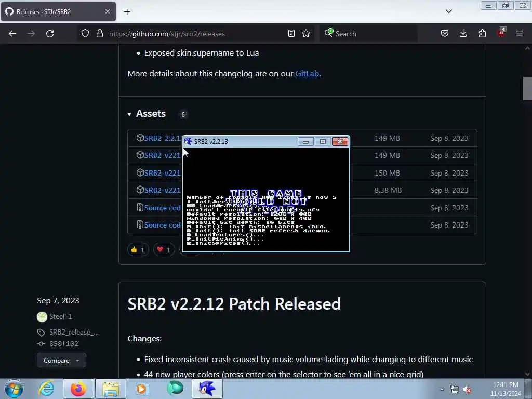Open SRB2 v2.2.12 Patch Released heading link
The width and height of the screenshot is (532, 399).
coord(234,303)
